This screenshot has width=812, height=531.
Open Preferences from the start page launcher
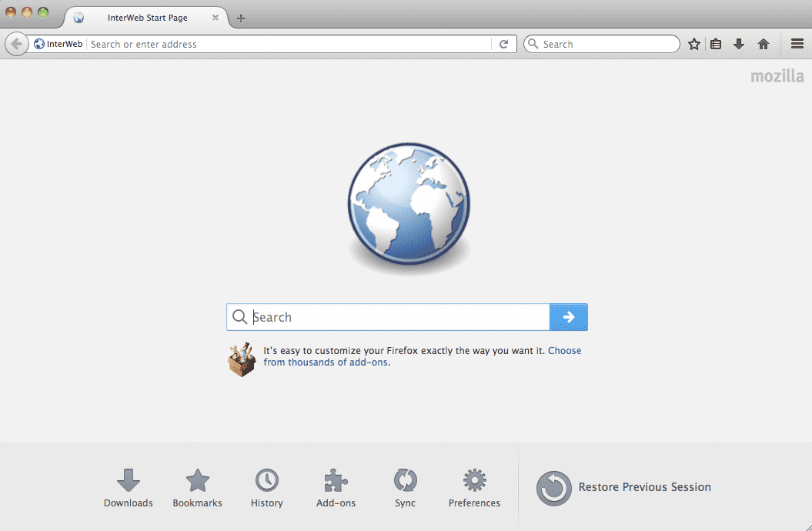pyautogui.click(x=474, y=488)
